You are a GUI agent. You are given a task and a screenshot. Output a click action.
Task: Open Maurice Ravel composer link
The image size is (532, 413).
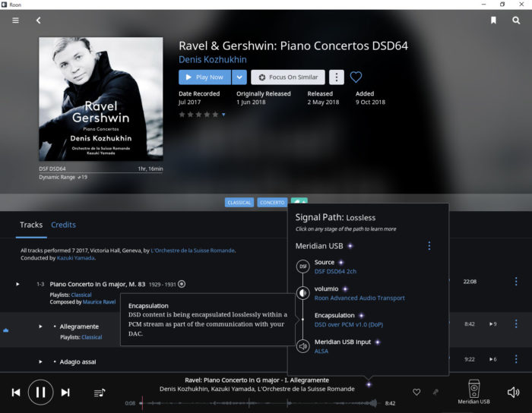(x=99, y=302)
